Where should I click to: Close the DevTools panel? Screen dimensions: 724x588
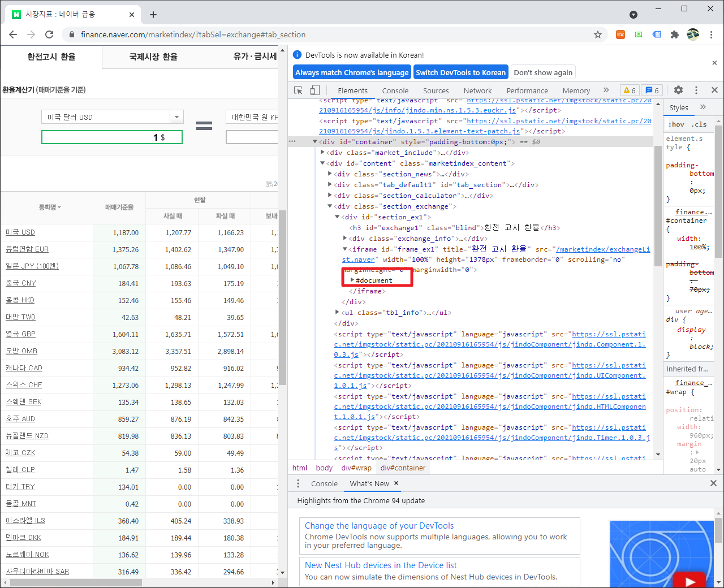(714, 90)
